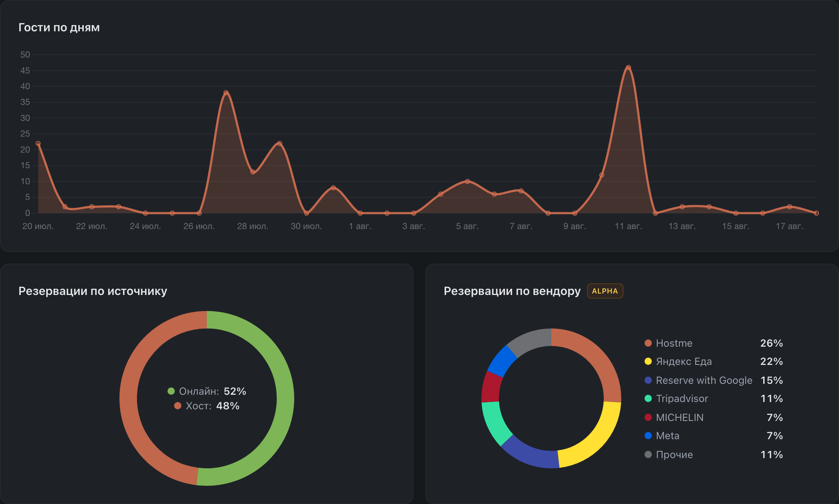Click the ALPHA badge
Image resolution: width=839 pixels, height=504 pixels.
click(605, 291)
